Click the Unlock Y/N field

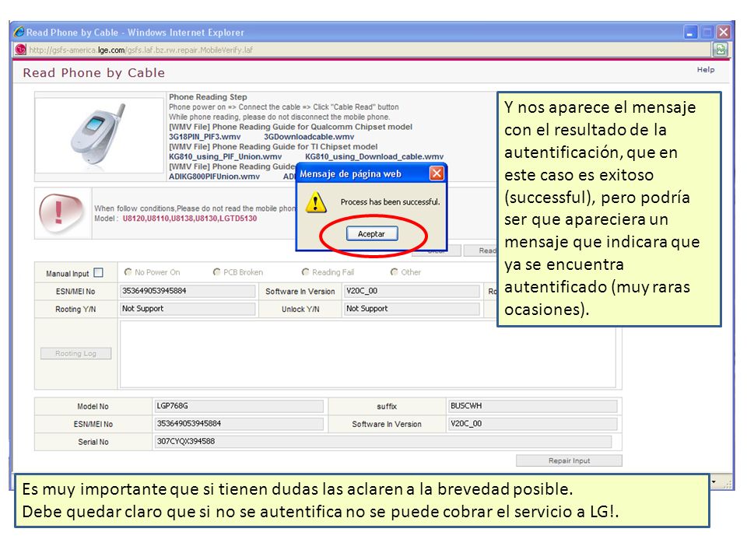412,309
